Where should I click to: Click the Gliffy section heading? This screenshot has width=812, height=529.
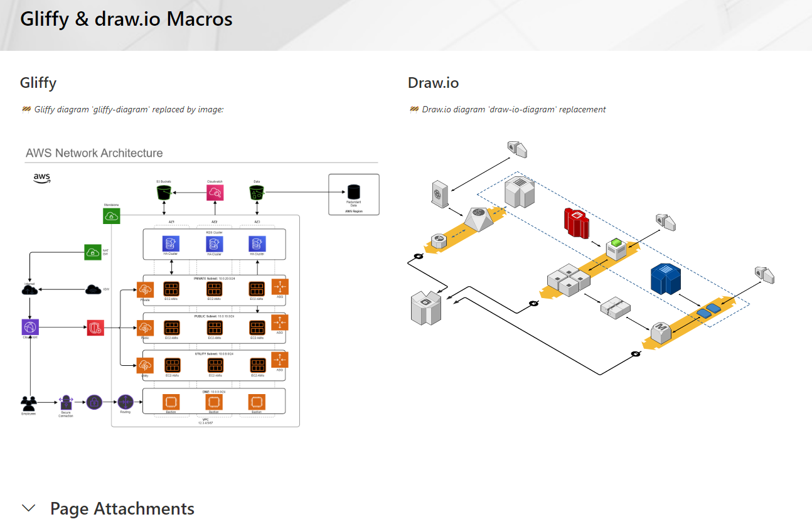[38, 82]
